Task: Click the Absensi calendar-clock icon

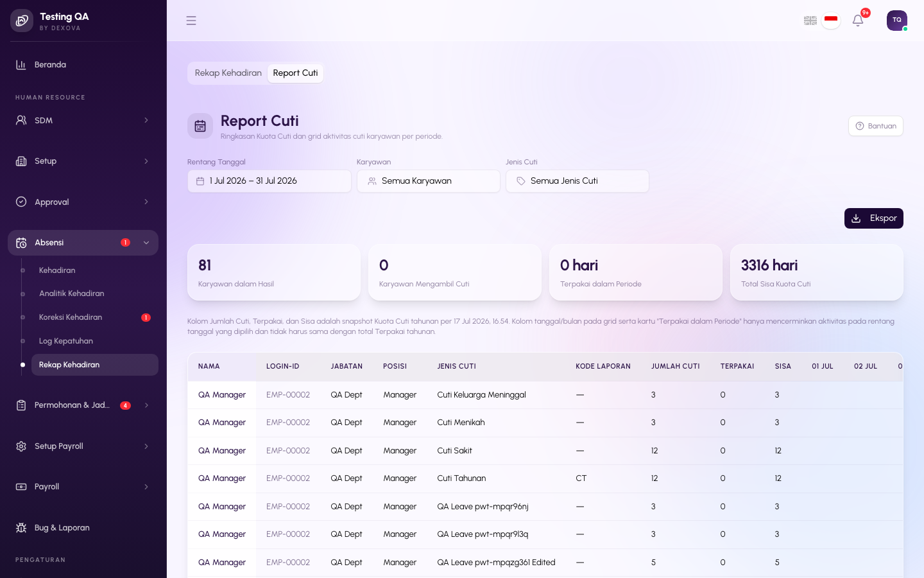Action: 21,243
